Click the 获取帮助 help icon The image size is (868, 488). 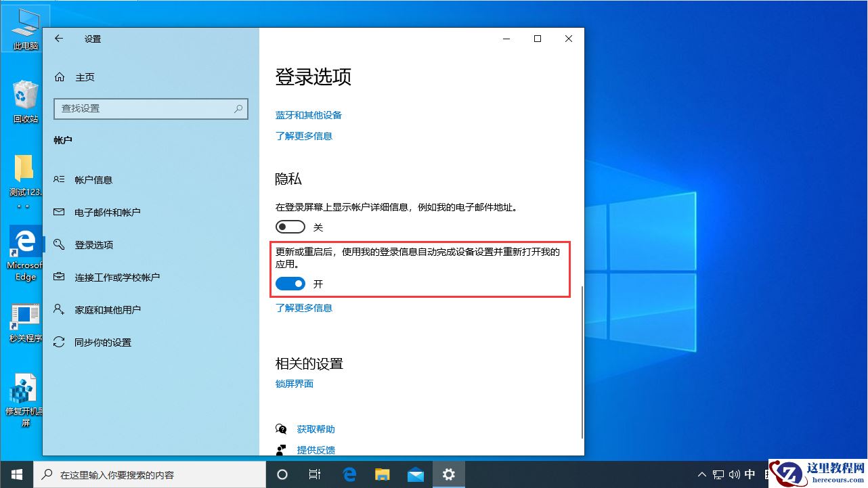(x=281, y=428)
